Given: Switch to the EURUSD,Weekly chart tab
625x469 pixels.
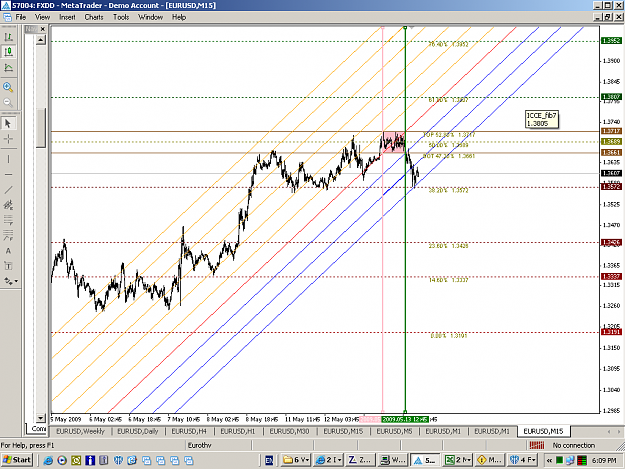Looking at the screenshot, I should point(80,431).
